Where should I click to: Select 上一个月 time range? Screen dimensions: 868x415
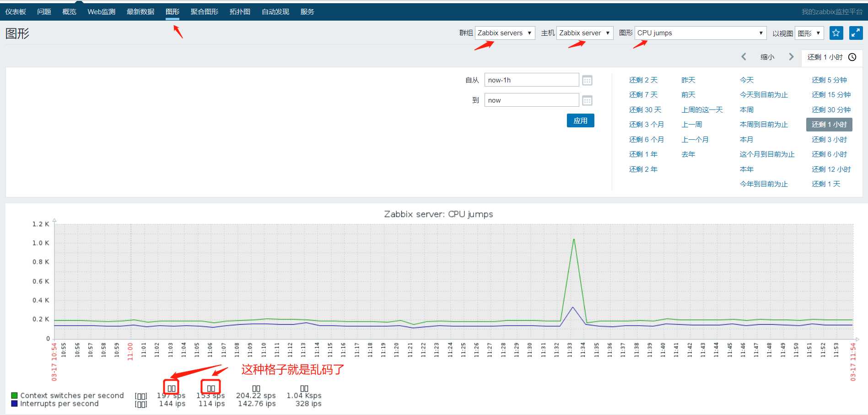pos(695,139)
